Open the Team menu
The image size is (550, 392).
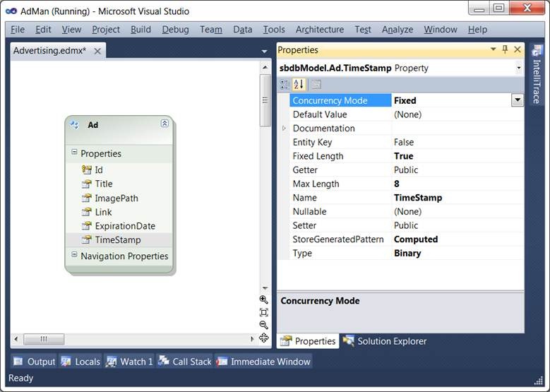click(211, 30)
